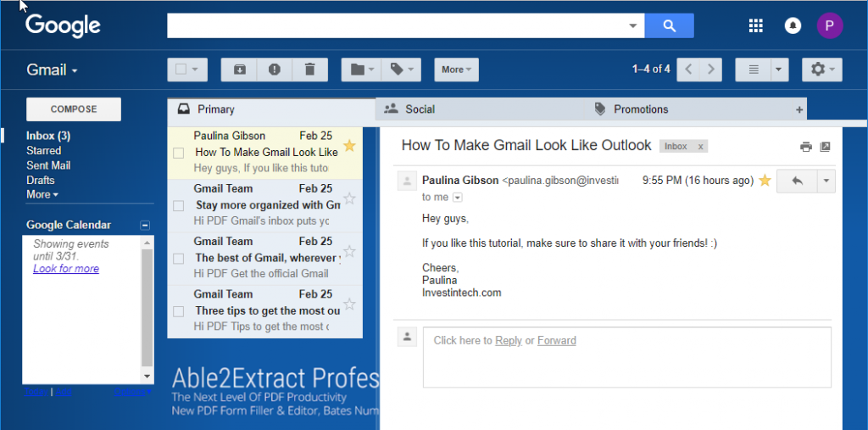
Task: Click in the reply text box
Action: [x=627, y=357]
